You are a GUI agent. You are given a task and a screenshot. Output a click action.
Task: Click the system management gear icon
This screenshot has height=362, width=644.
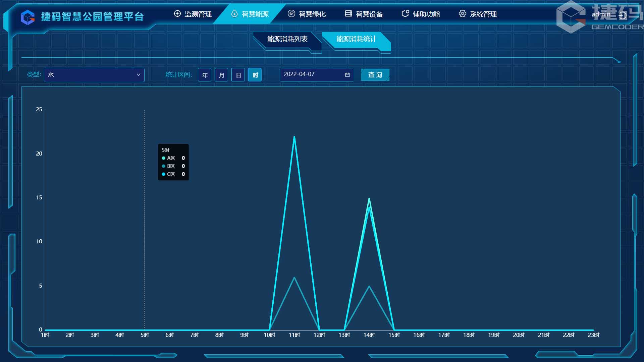[462, 14]
